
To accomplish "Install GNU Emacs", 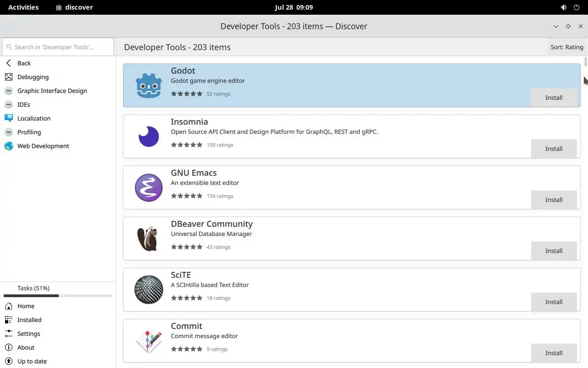I will pos(554,200).
